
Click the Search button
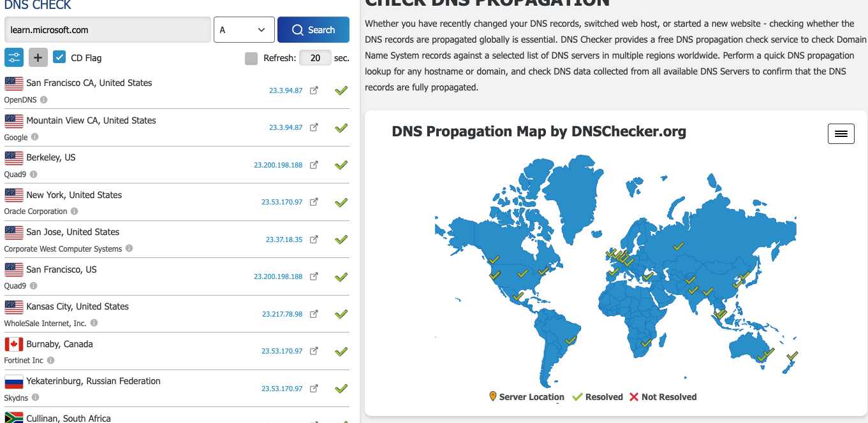[313, 29]
